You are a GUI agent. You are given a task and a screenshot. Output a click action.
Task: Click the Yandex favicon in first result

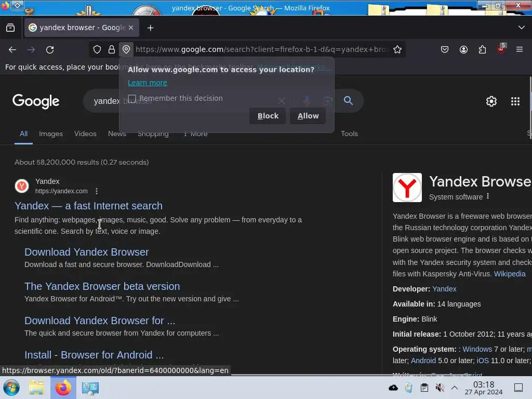click(x=22, y=186)
